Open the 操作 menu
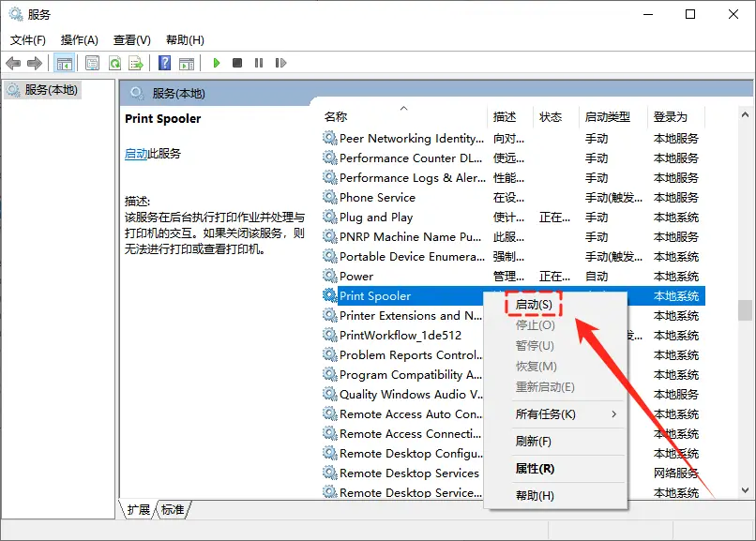This screenshot has height=541, width=756. 79,40
